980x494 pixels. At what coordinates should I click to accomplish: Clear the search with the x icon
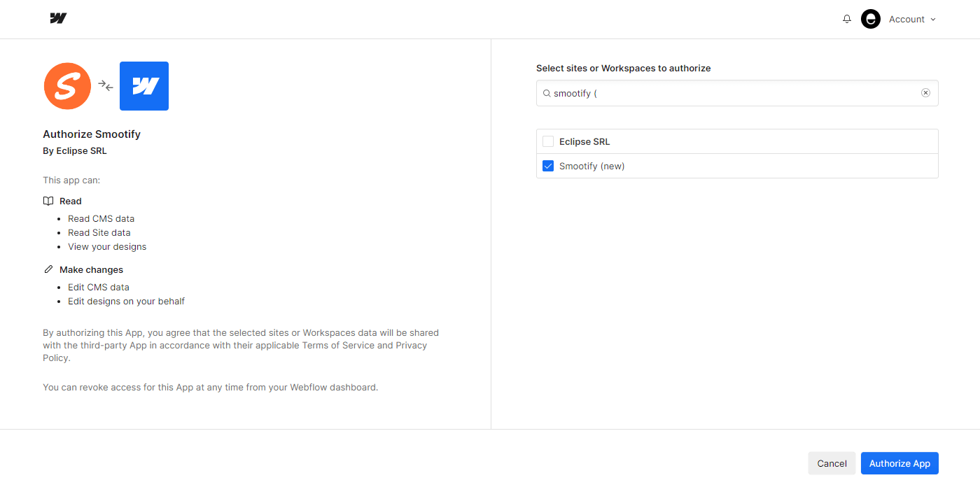[x=925, y=92]
